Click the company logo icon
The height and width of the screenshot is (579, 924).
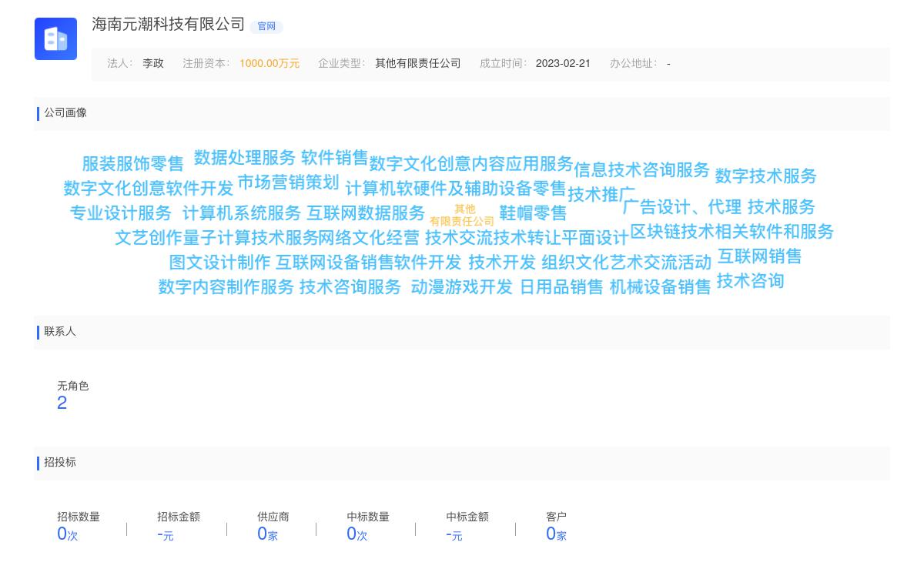tap(55, 38)
